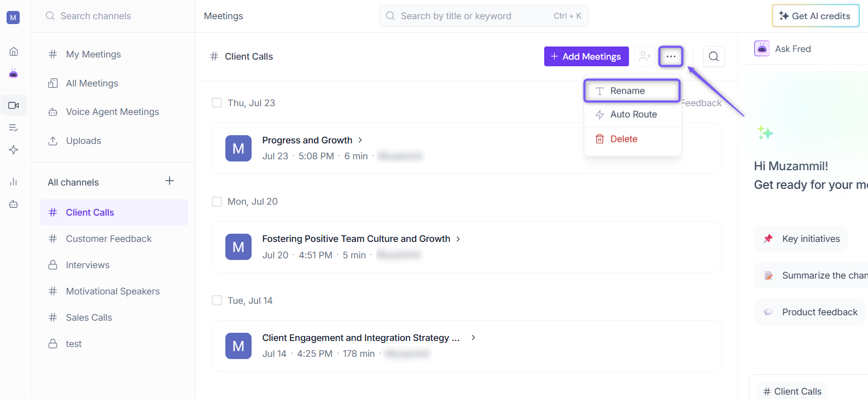This screenshot has width=868, height=399.
Task: Click the hash icon beside the Client Calls header
Action: (x=214, y=56)
